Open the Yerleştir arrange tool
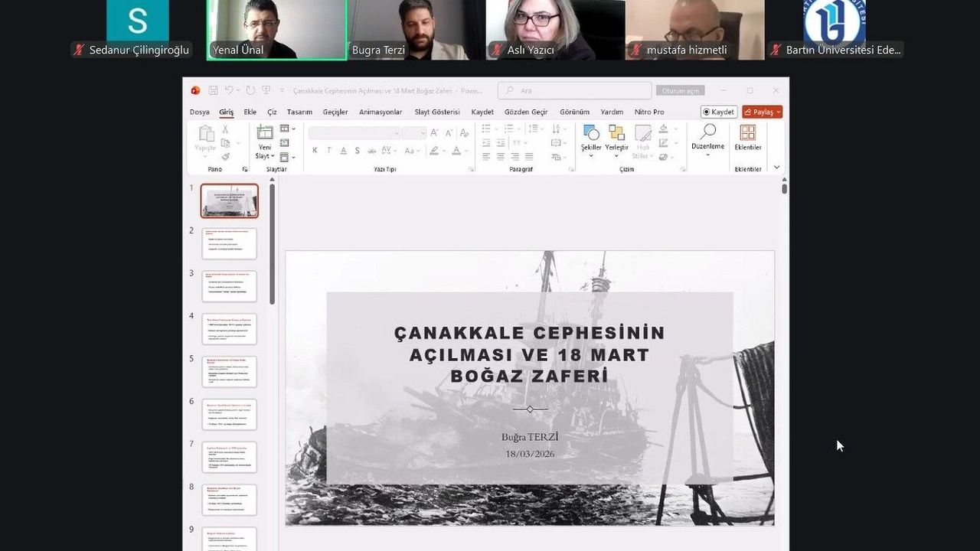Screen dimensions: 980x551 [x=616, y=133]
